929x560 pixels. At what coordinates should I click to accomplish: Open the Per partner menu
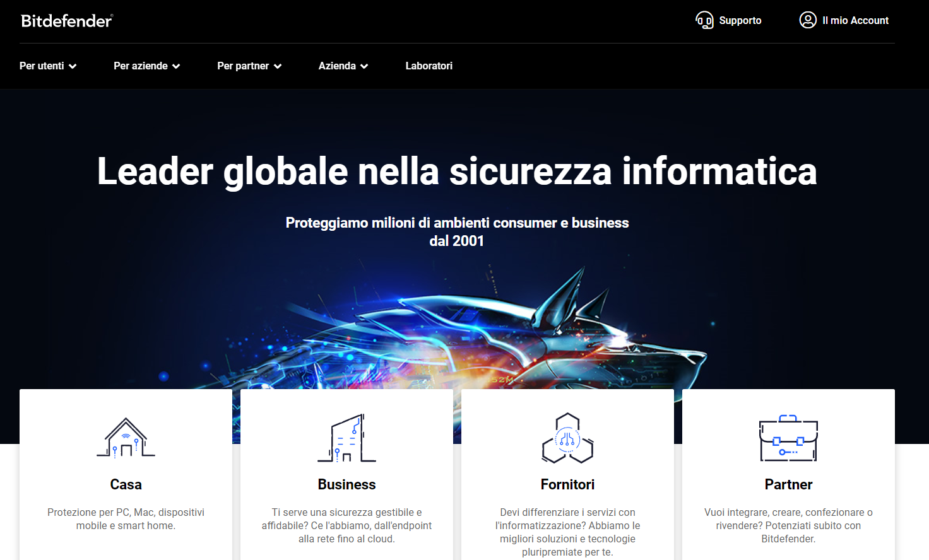[x=249, y=66]
